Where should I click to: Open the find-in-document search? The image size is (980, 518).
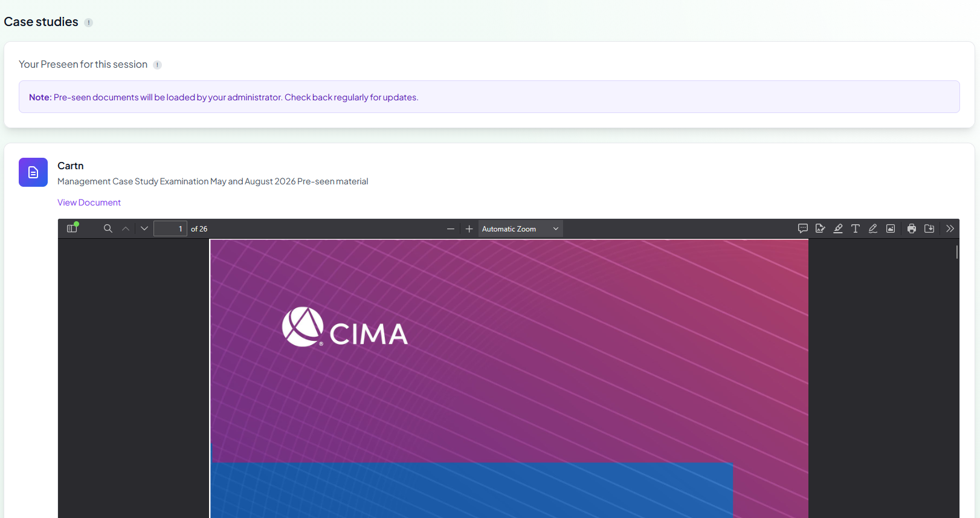click(108, 228)
